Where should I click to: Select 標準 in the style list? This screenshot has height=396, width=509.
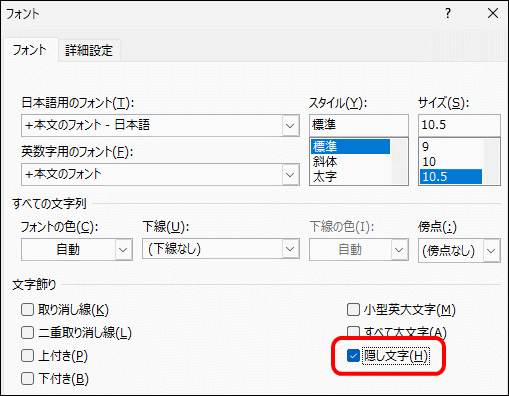pos(350,147)
